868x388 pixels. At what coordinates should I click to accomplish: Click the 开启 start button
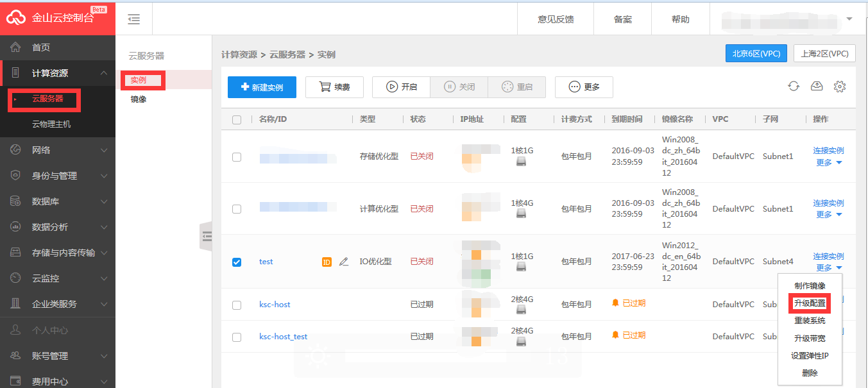(x=401, y=87)
